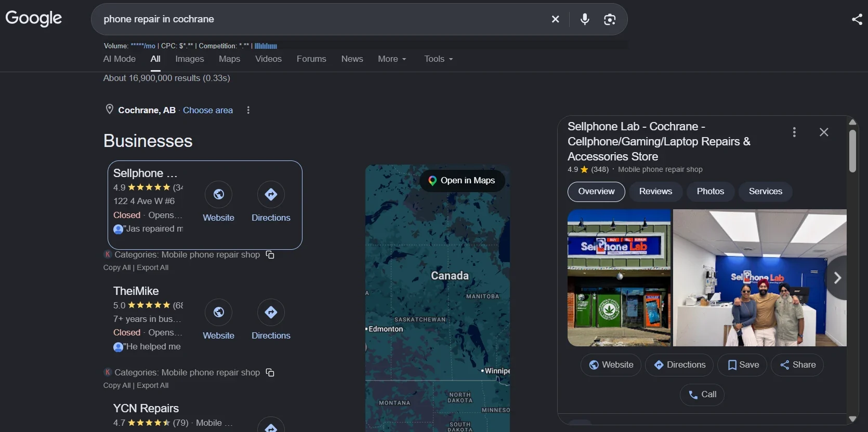Expand the More search filters dropdown
The image size is (868, 432).
pyautogui.click(x=392, y=59)
